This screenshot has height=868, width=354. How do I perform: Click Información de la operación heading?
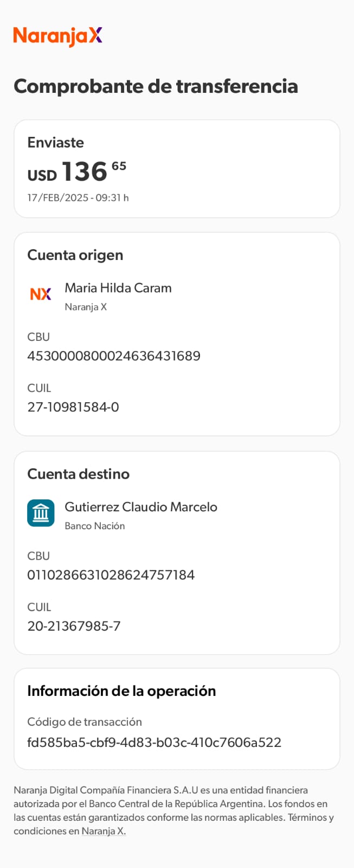(x=121, y=691)
